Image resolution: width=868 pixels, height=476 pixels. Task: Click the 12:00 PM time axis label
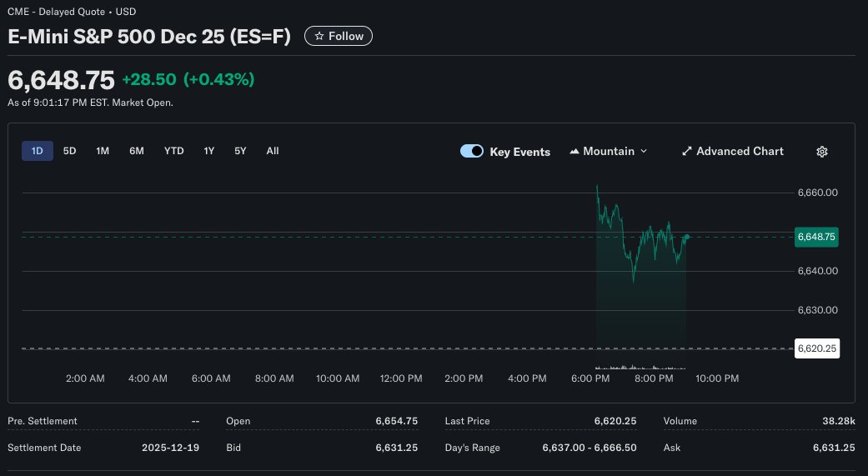click(x=401, y=378)
